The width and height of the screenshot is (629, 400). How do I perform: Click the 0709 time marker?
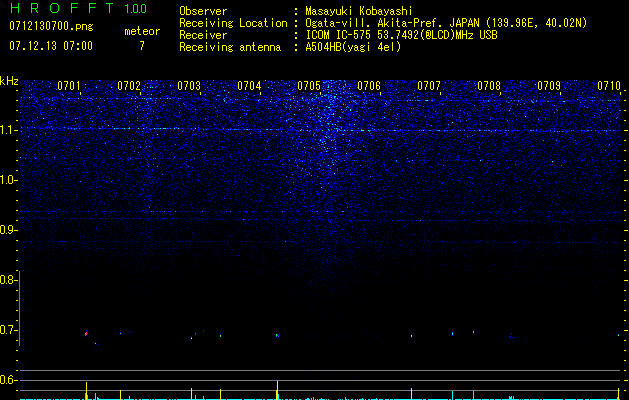(549, 86)
